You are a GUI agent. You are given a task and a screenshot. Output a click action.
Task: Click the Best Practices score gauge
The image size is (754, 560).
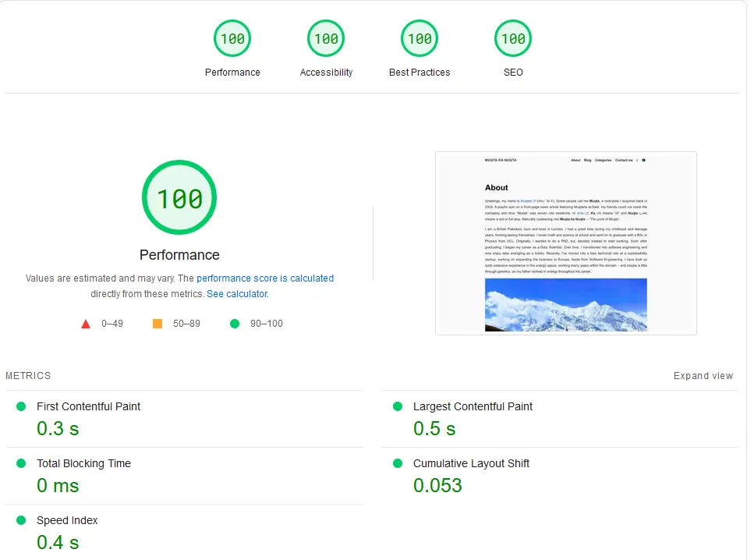click(x=419, y=37)
